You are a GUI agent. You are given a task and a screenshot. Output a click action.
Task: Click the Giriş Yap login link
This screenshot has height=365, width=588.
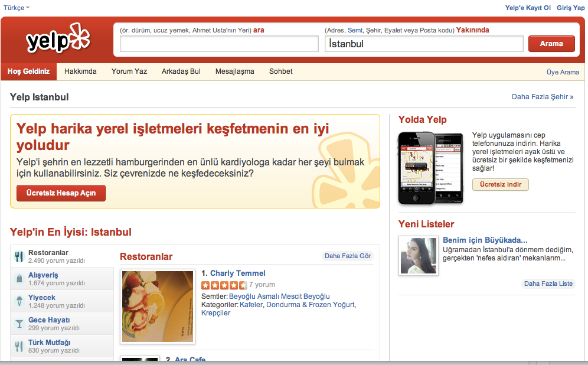click(x=571, y=8)
